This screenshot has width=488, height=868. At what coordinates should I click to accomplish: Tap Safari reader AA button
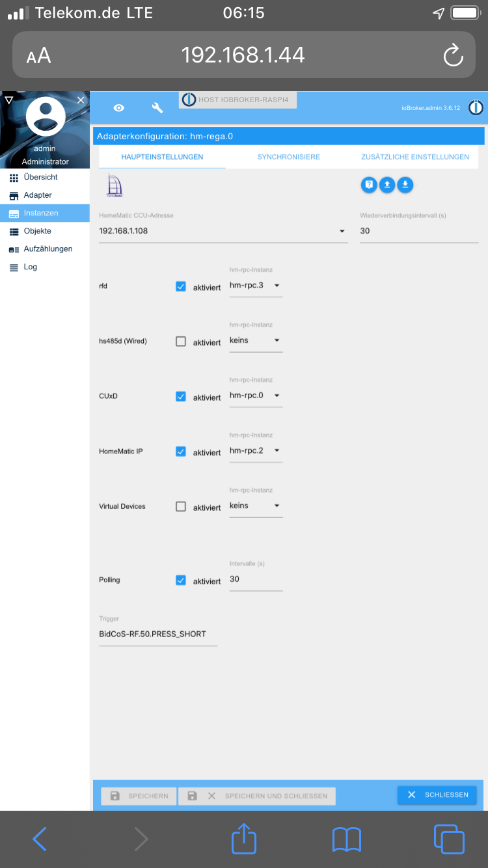pos(38,56)
